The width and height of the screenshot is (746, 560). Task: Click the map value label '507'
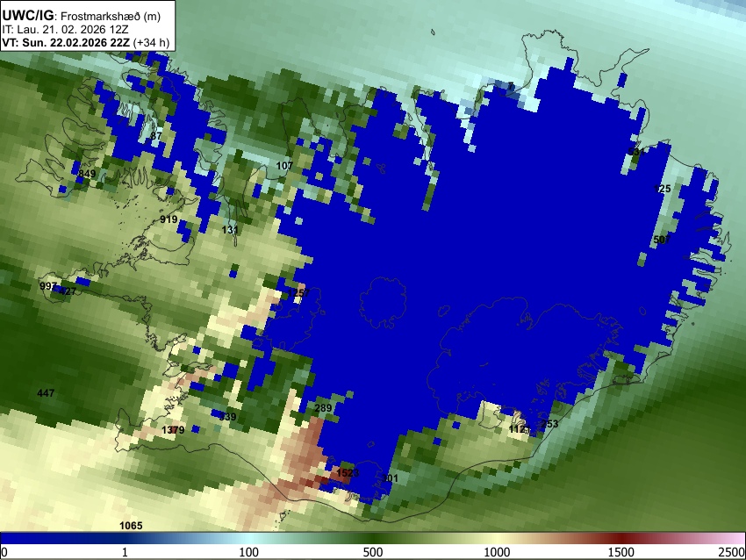[662, 240]
